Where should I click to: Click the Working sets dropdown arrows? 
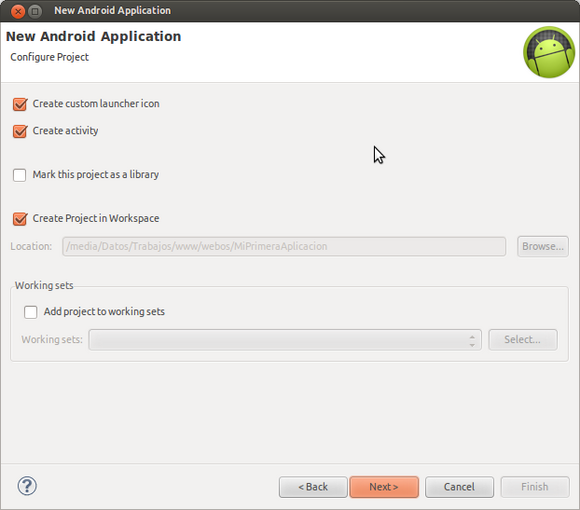(472, 340)
